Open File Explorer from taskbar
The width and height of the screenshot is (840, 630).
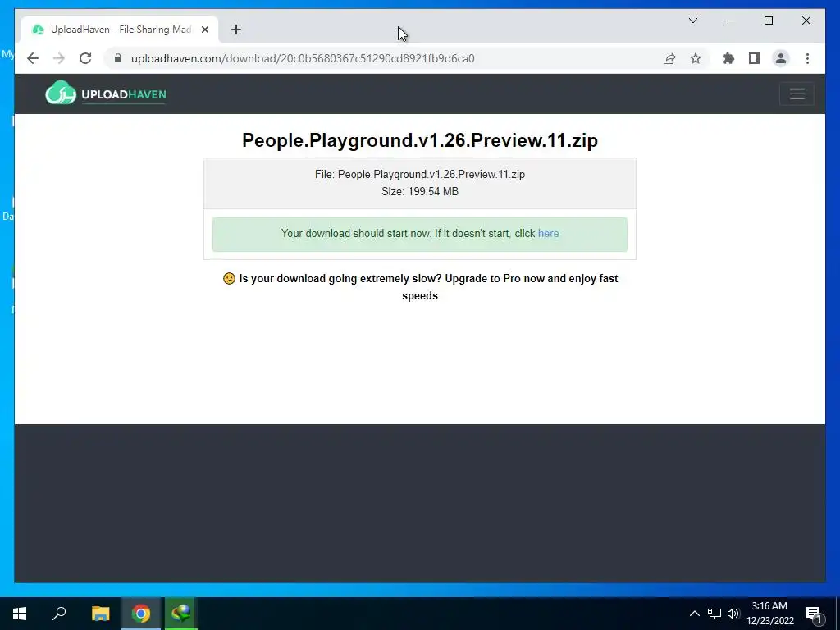pyautogui.click(x=100, y=614)
